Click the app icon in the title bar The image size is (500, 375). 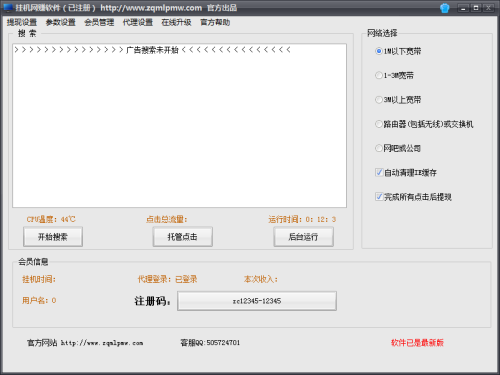8,8
